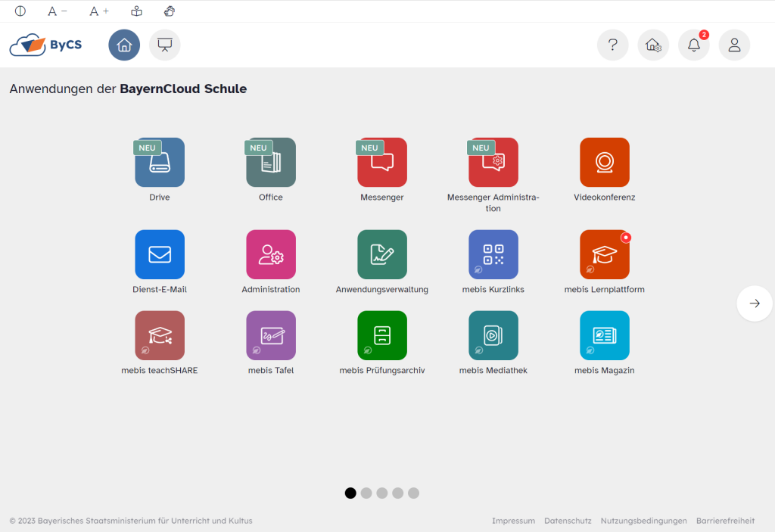This screenshot has width=775, height=532.
Task: Select the Home navigation button
Action: tap(124, 45)
